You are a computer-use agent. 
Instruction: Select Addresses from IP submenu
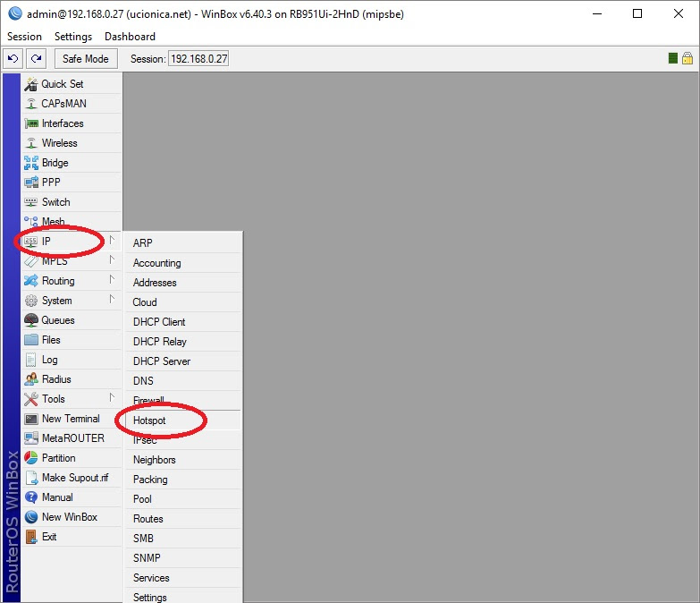pyautogui.click(x=183, y=283)
